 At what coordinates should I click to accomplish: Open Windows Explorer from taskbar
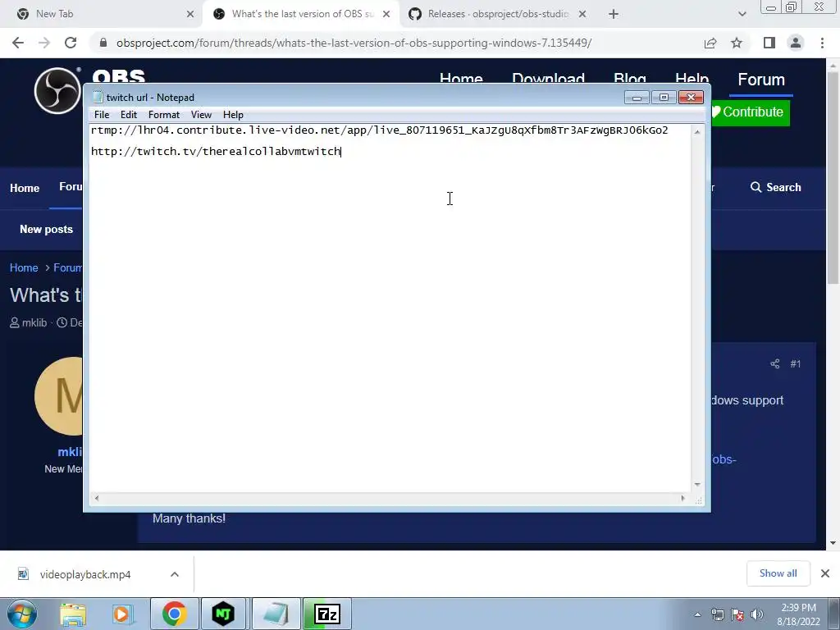(73, 614)
